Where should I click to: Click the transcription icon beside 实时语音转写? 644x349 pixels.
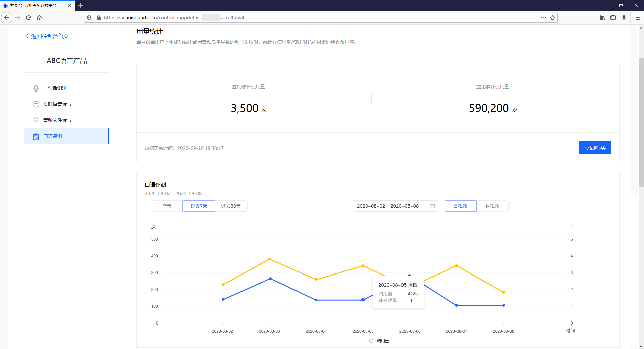click(x=36, y=104)
